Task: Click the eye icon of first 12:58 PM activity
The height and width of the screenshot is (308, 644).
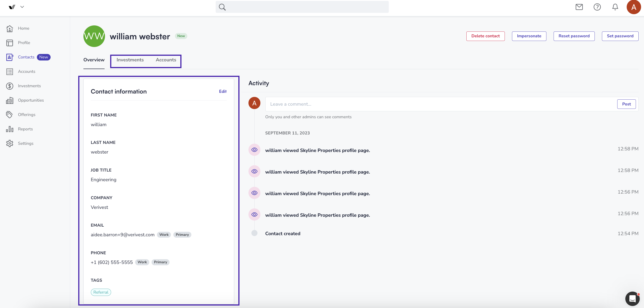Action: pos(254,150)
